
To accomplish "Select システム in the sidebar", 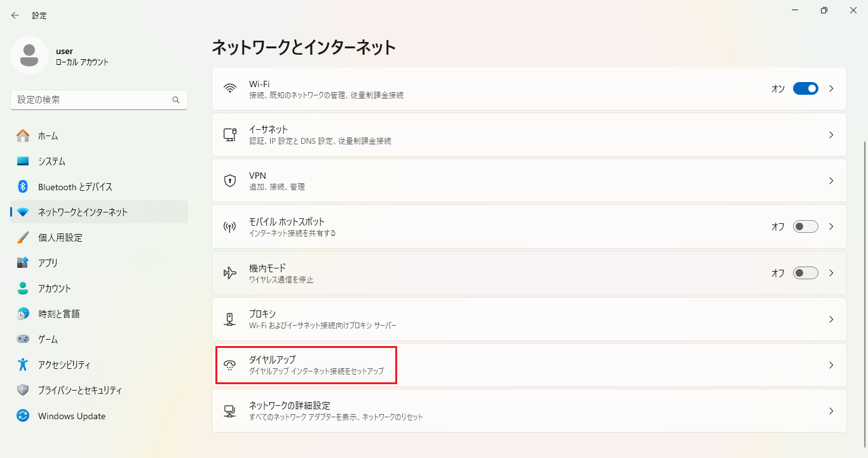I will pyautogui.click(x=51, y=162).
